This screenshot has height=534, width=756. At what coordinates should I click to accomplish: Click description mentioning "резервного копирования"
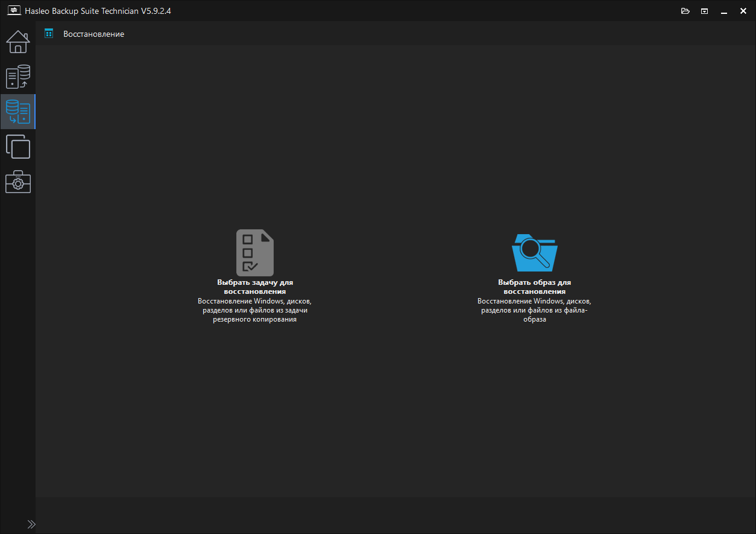tap(255, 310)
